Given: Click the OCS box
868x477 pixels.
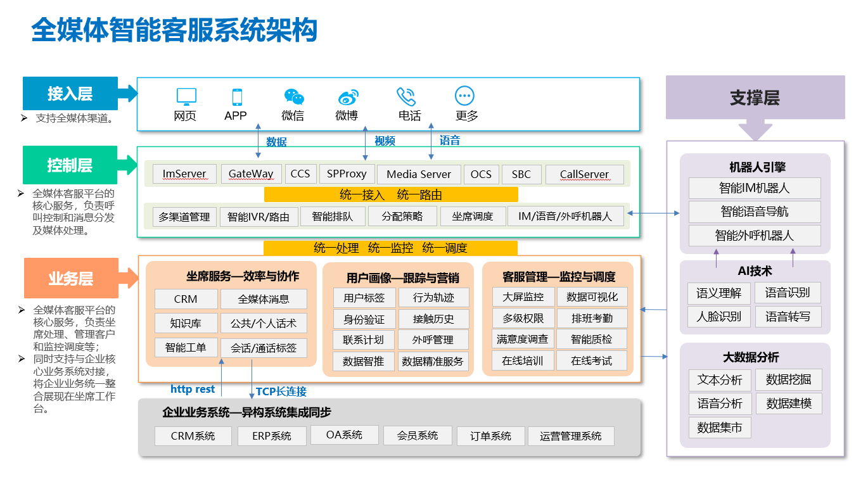Looking at the screenshot, I should click(x=481, y=174).
